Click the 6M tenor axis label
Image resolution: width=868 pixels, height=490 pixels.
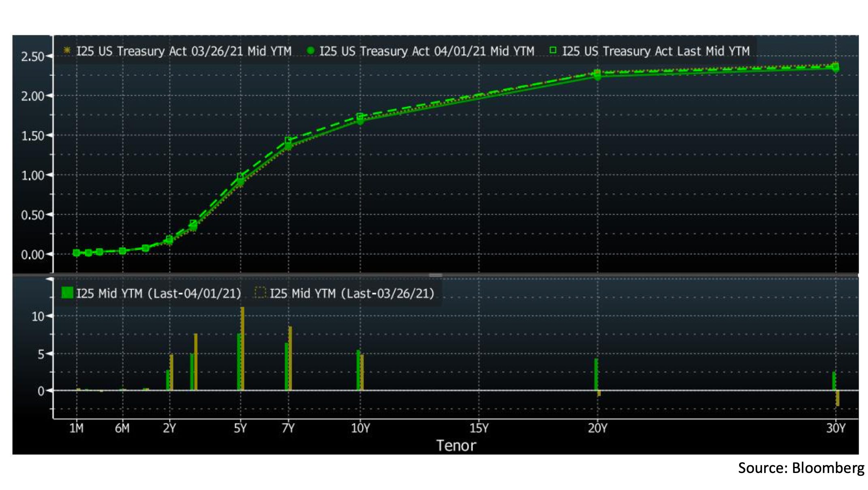tap(122, 428)
